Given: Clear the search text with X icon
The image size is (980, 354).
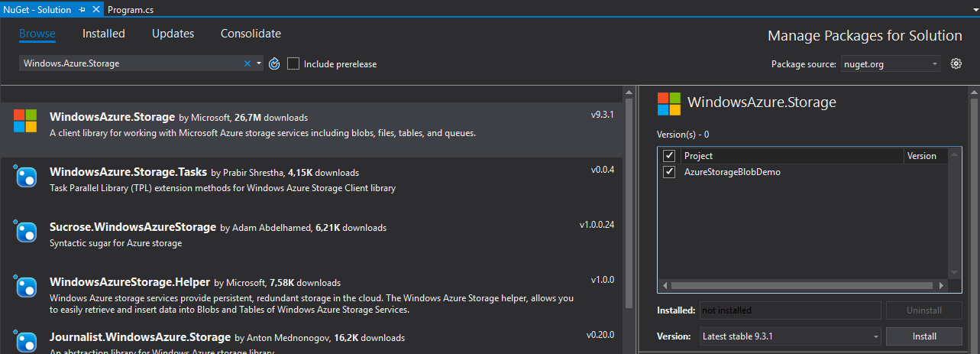Looking at the screenshot, I should coord(247,63).
